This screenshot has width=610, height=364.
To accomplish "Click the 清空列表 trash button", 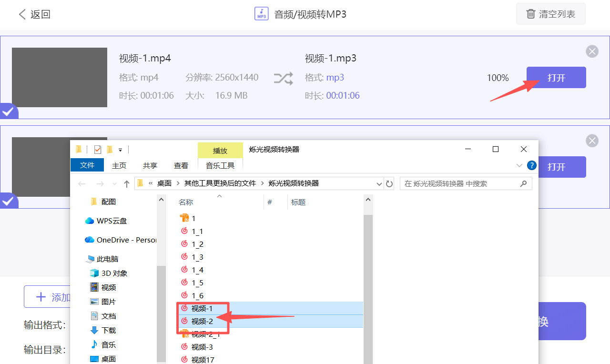I will click(x=550, y=14).
